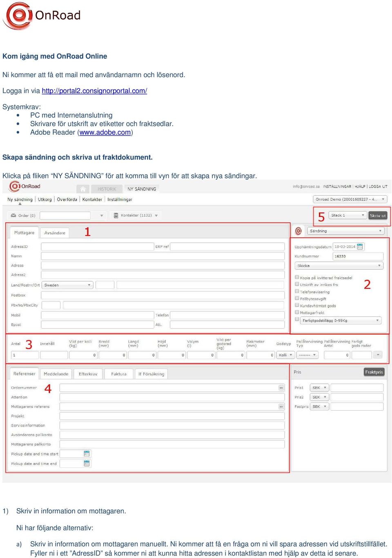Open the Fastpris SEK currency dropdown
This screenshot has width=392, height=558.
[x=320, y=407]
